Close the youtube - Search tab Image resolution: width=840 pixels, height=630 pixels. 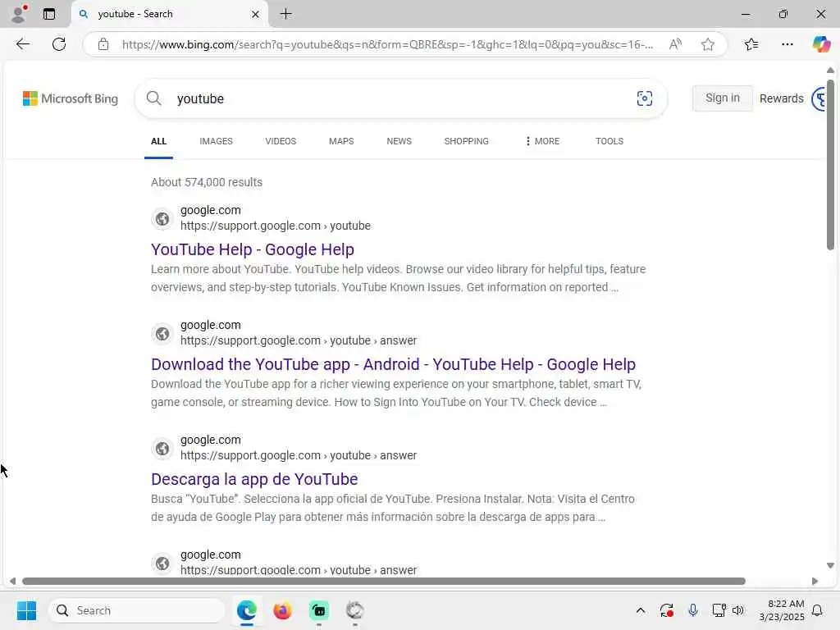point(256,15)
